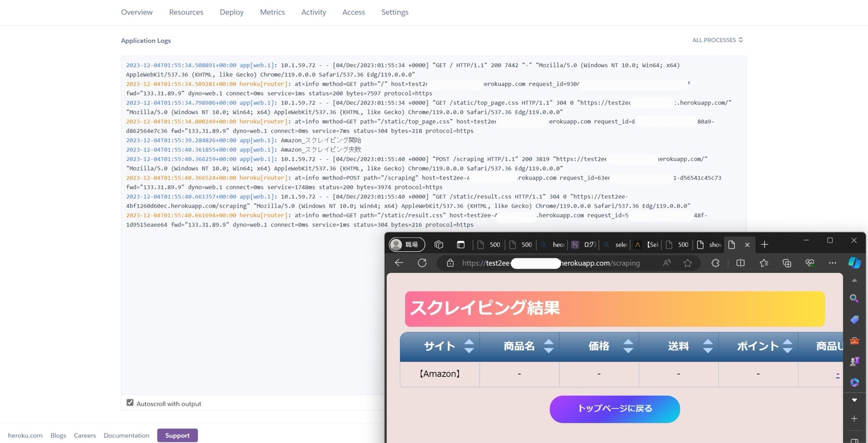Click the purple Support button

click(178, 435)
